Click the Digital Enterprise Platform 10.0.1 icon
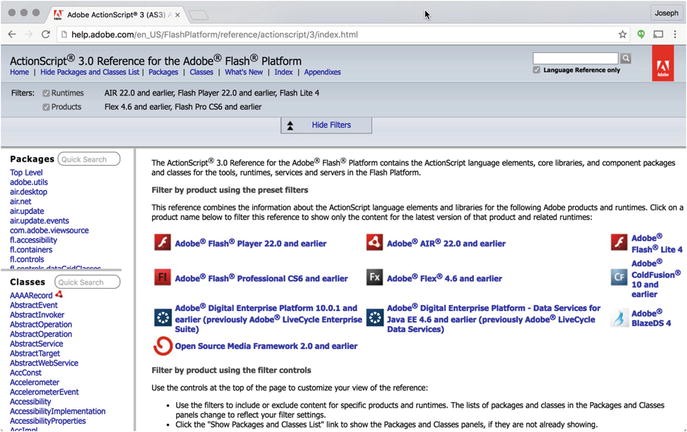 [163, 318]
